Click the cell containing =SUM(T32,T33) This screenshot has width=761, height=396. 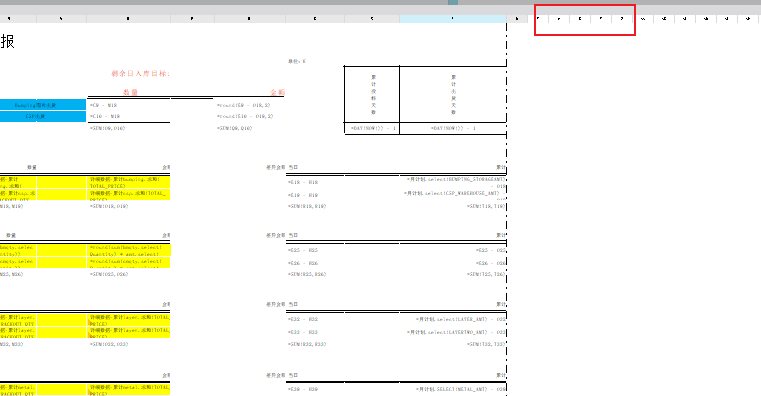[453, 344]
